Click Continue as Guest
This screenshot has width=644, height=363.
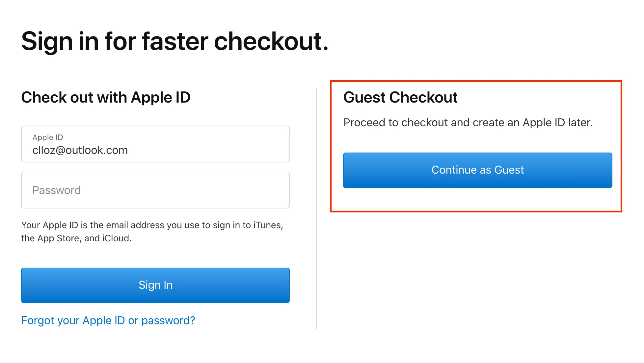477,170
